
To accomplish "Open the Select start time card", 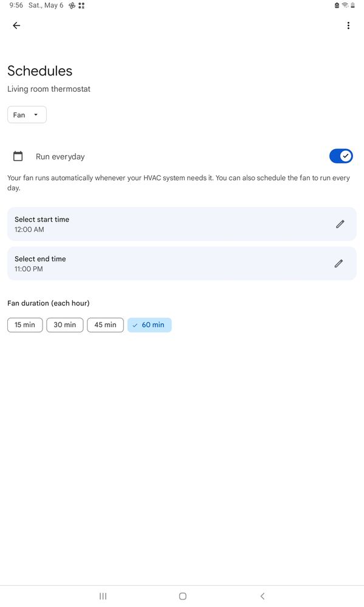I will coord(182,224).
